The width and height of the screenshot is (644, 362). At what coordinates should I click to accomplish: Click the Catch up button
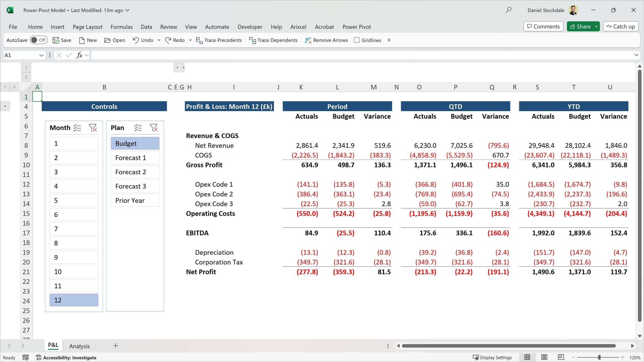coord(621,27)
